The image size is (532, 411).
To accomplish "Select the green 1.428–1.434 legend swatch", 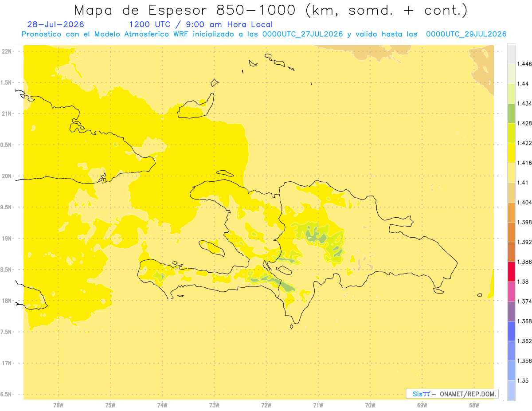I will 511,114.
